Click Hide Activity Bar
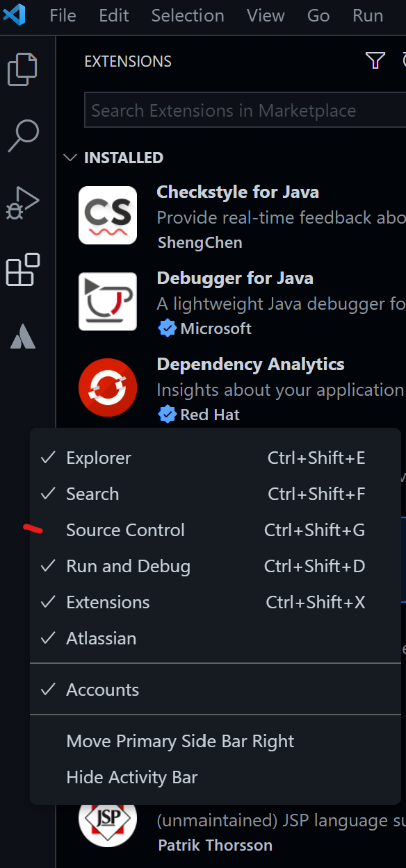Screen dimensions: 406x868 (x=131, y=777)
